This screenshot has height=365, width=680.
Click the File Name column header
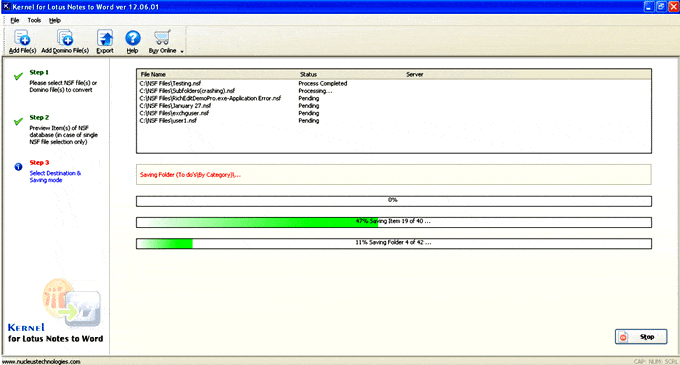coord(153,75)
